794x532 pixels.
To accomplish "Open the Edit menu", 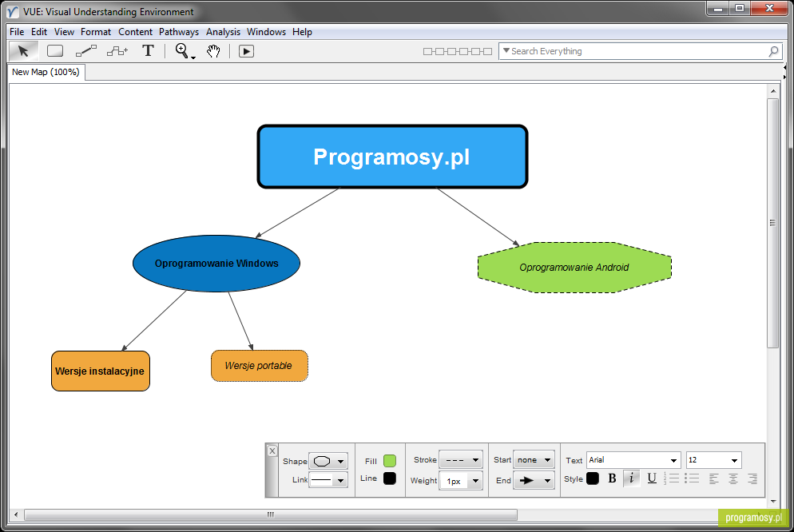I will [x=39, y=32].
